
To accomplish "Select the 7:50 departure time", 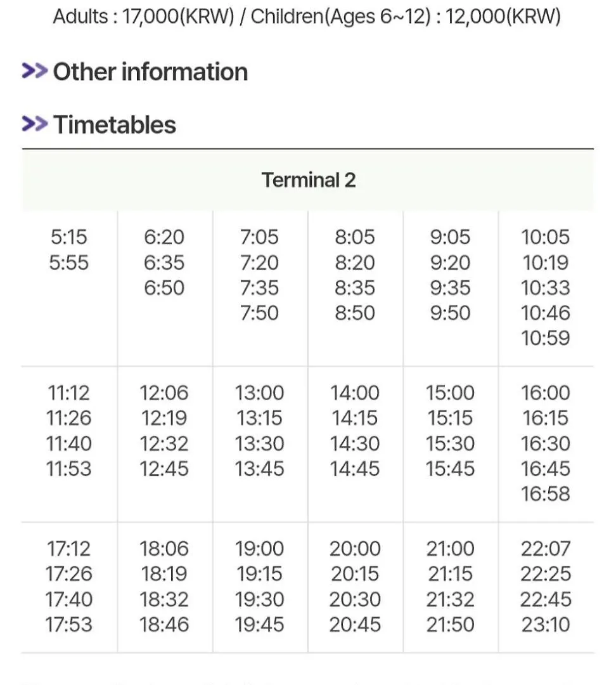I will (259, 313).
